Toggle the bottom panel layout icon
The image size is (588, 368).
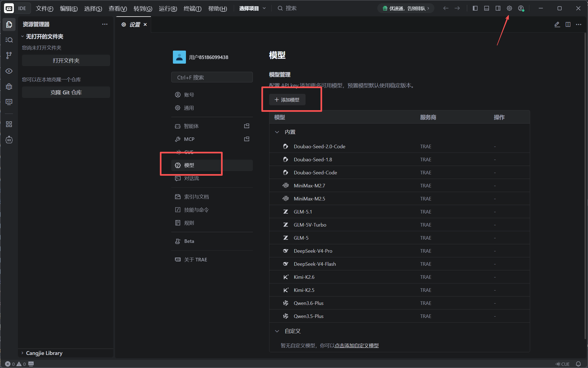(x=486, y=8)
